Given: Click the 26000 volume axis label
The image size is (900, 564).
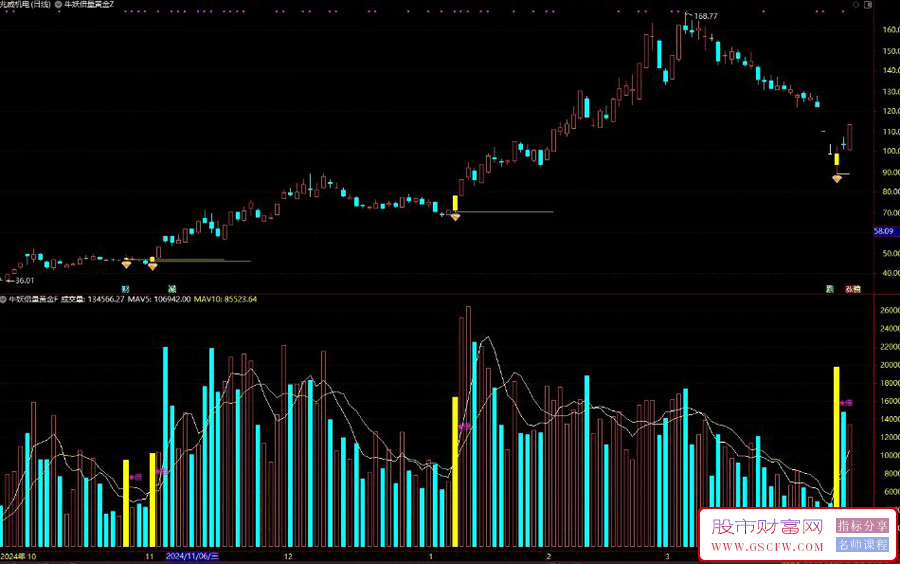Looking at the screenshot, I should click(890, 310).
